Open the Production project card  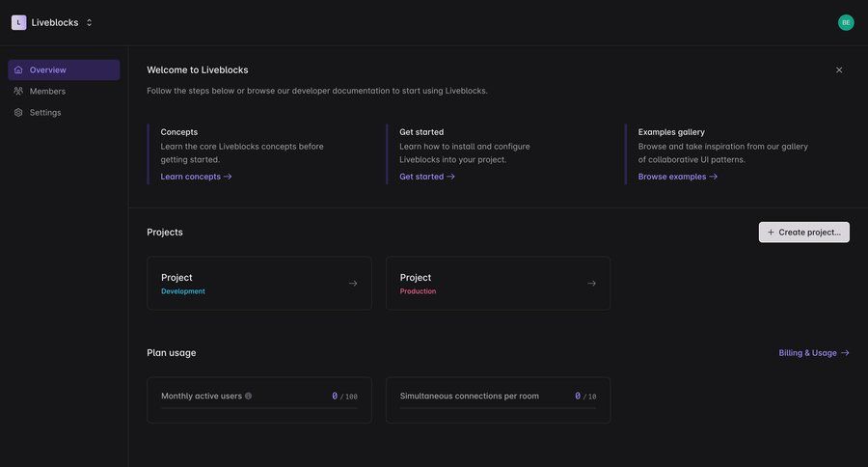click(498, 283)
